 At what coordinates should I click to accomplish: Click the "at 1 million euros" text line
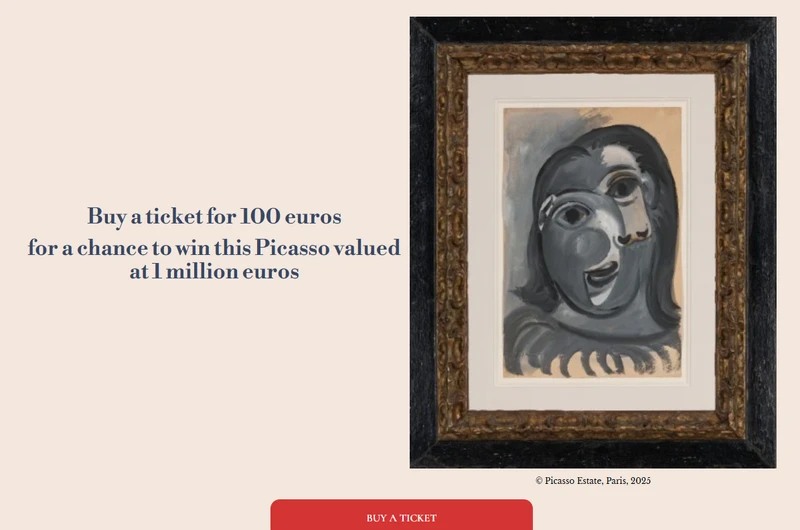[214, 271]
